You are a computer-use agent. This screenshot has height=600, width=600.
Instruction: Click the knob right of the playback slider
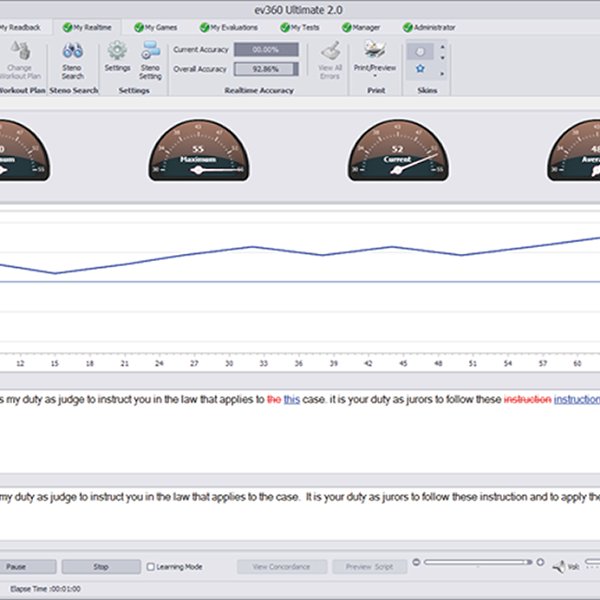coord(540,562)
